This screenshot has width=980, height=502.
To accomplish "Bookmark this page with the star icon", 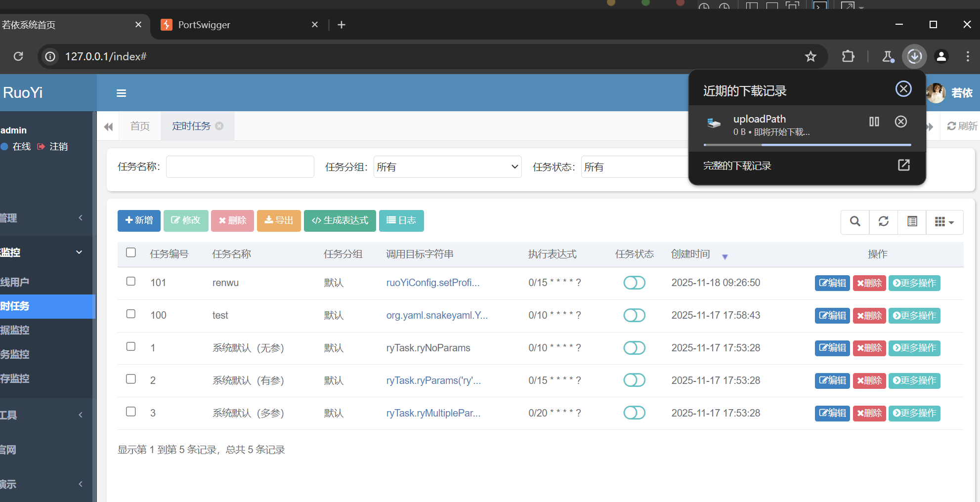I will tap(810, 56).
